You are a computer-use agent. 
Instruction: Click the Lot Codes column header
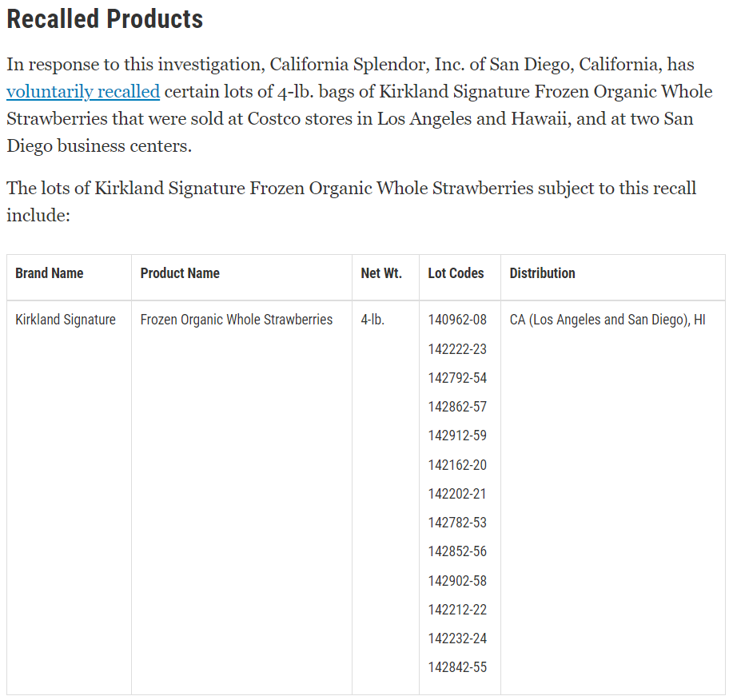click(456, 273)
